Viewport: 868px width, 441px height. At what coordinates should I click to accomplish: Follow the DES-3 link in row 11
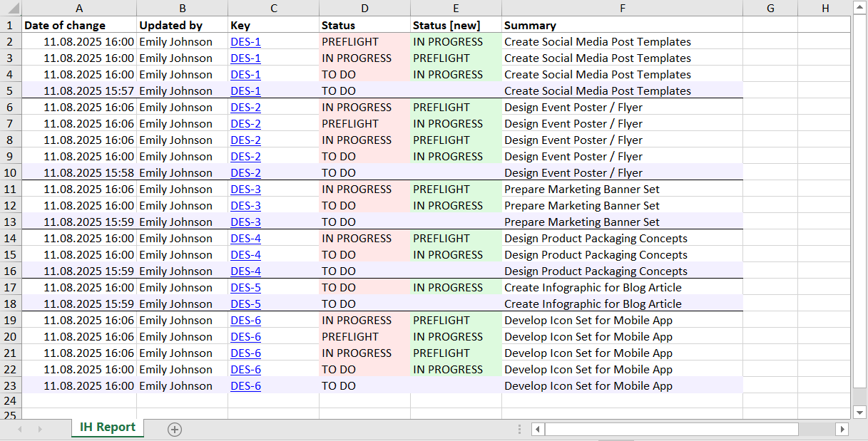click(245, 190)
